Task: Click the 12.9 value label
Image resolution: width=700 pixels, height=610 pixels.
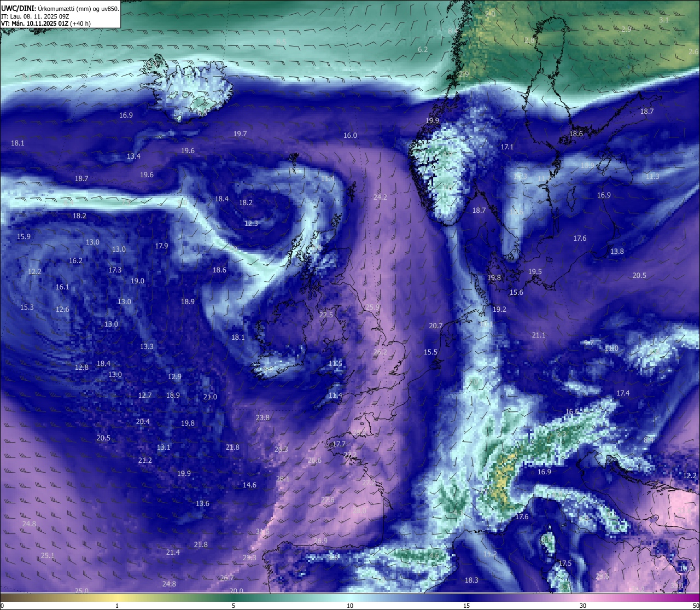Action: click(x=174, y=376)
